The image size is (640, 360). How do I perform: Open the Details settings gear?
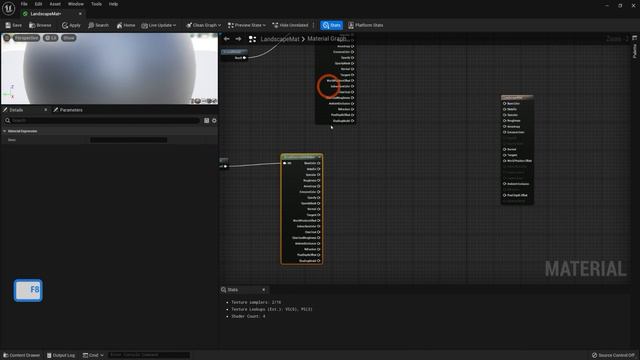[214, 120]
